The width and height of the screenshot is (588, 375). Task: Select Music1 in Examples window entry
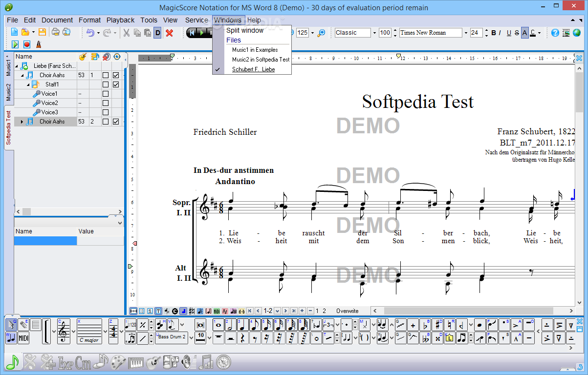tap(255, 50)
